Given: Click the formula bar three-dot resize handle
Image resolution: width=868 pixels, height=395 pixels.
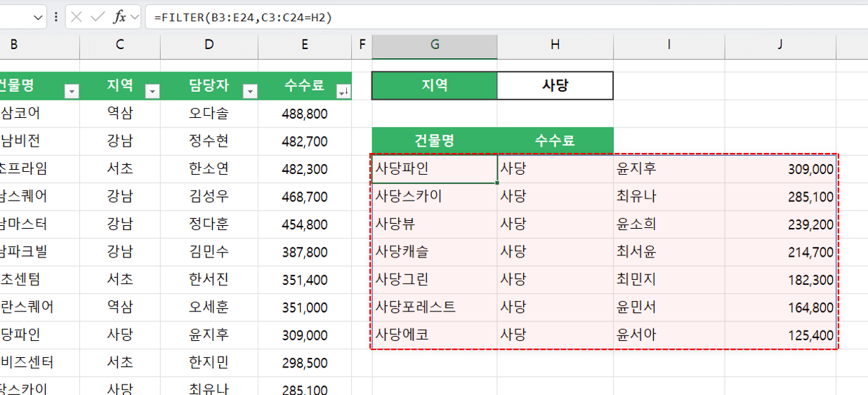Looking at the screenshot, I should point(56,17).
